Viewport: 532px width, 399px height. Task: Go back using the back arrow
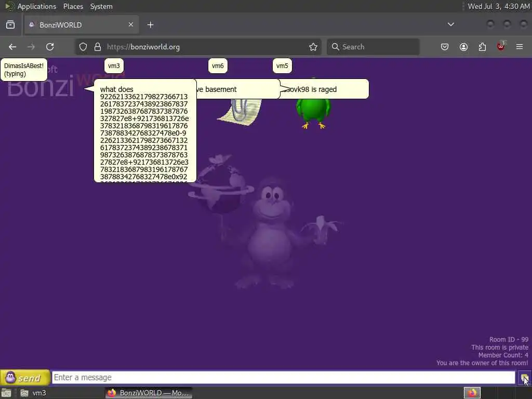[12, 47]
